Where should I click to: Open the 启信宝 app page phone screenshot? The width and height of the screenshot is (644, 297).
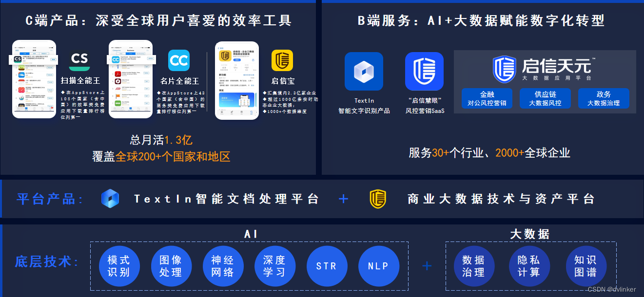point(237,80)
